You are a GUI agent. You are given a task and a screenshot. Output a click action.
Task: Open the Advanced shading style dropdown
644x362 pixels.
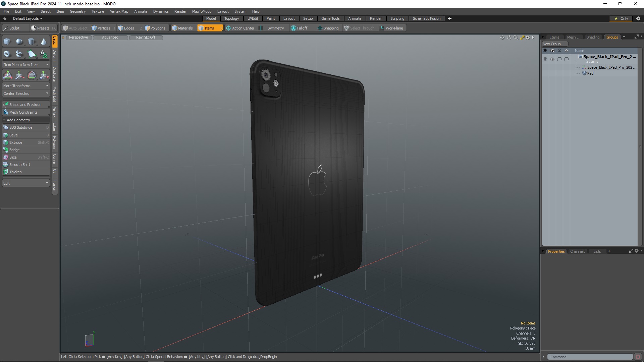pos(110,38)
